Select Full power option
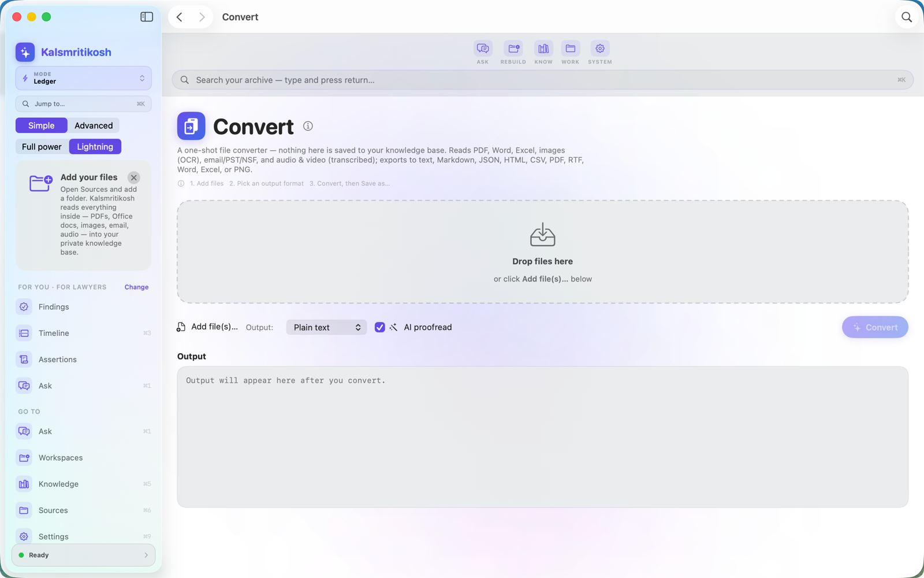 pyautogui.click(x=42, y=147)
